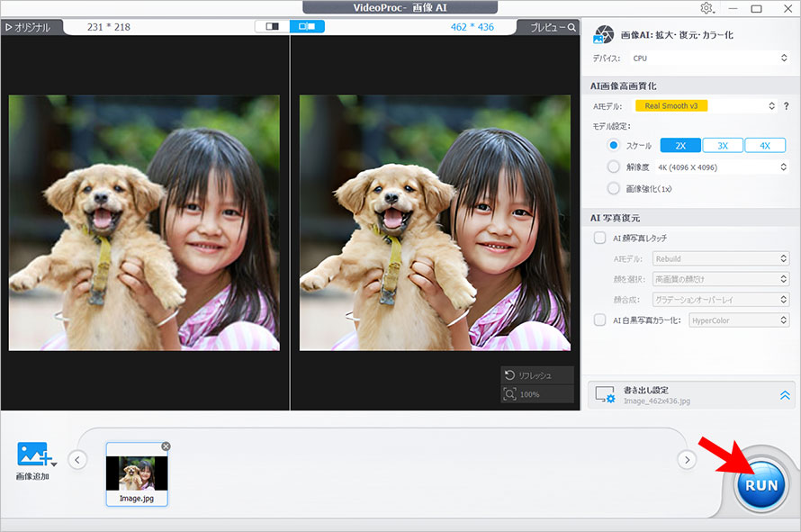Select the スケール radio button
The width and height of the screenshot is (801, 532).
click(614, 145)
